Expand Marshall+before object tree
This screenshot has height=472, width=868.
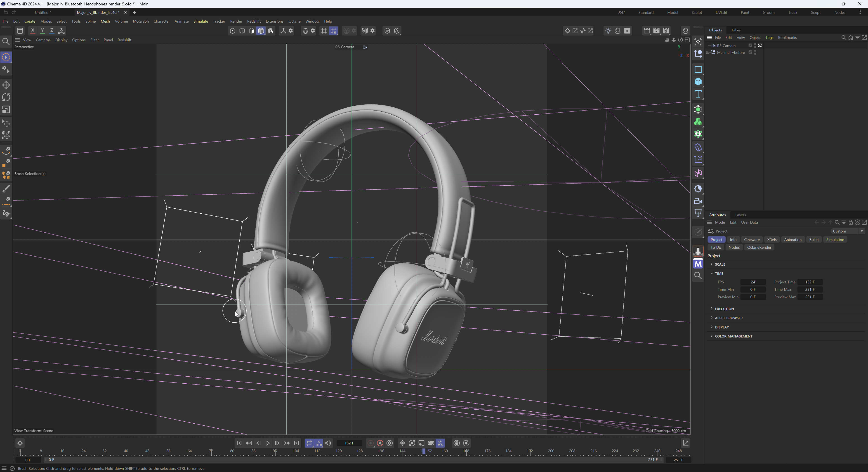[708, 52]
